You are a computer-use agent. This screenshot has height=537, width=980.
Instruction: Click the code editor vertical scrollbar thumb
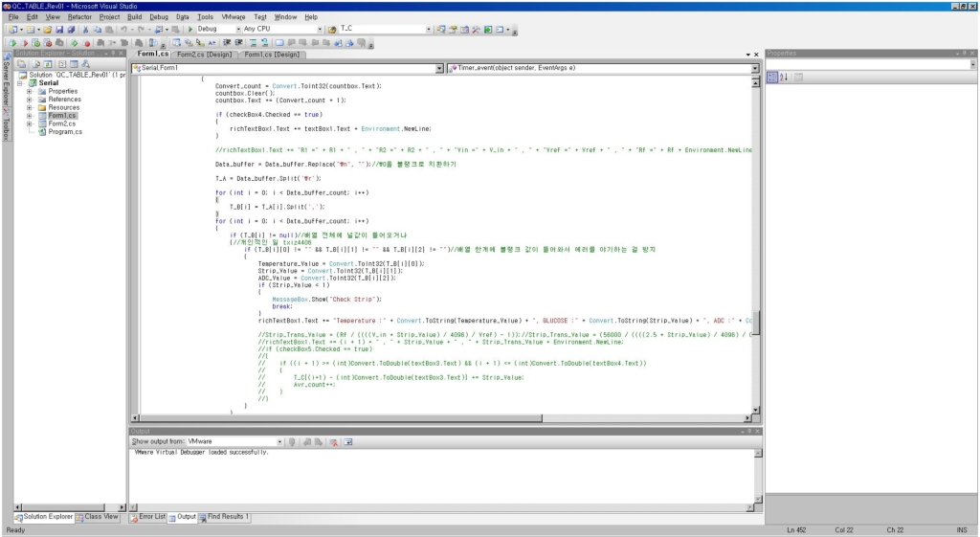coord(756,323)
